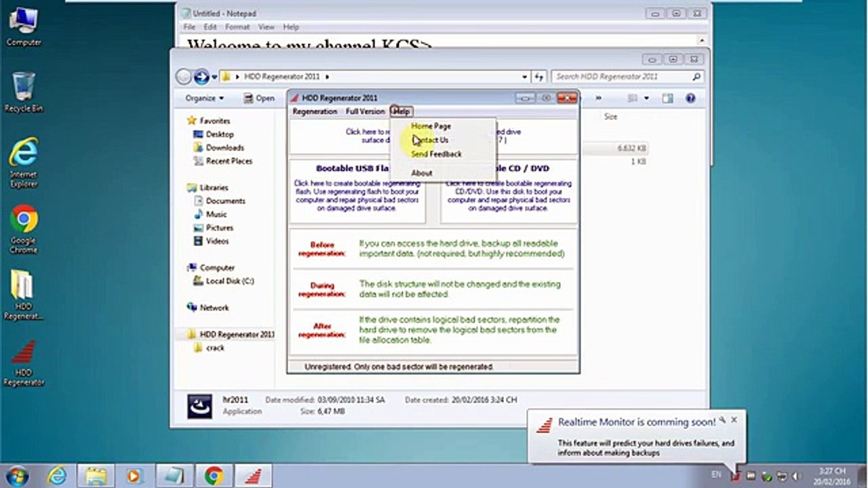868x488 pixels.
Task: Open Pictures library in the navigation pane
Action: click(220, 228)
